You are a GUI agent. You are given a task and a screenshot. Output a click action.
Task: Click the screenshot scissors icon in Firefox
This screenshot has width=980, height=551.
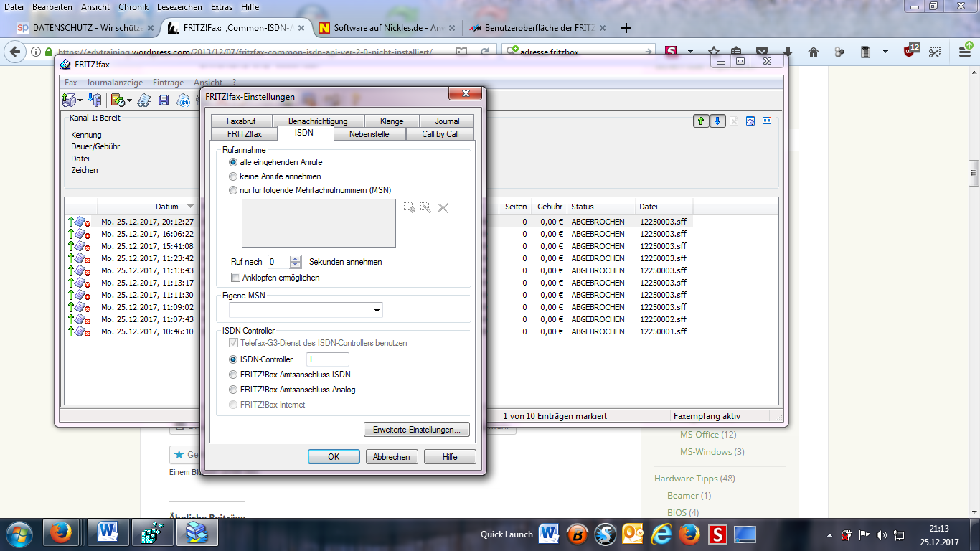tap(934, 52)
